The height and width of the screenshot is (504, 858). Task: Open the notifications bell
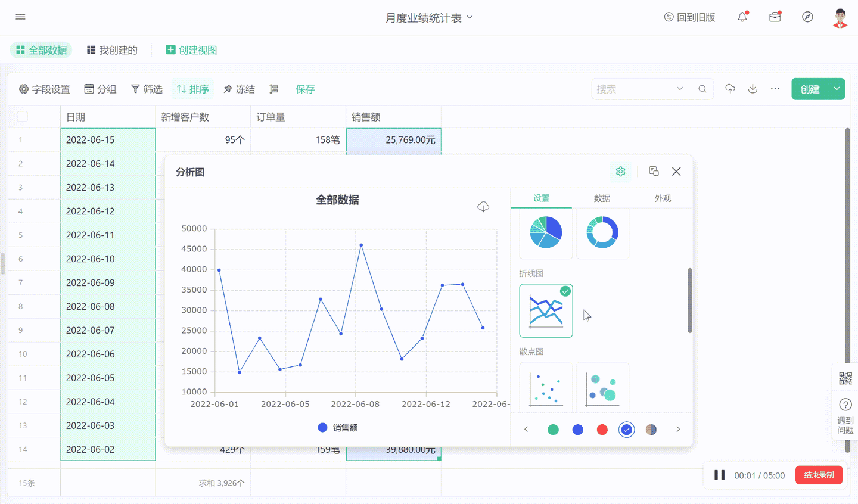click(742, 17)
